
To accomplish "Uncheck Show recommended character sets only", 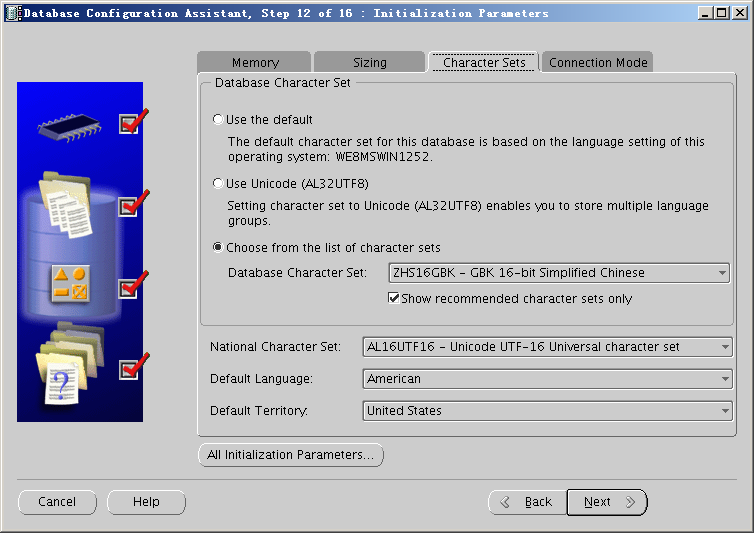I will (394, 298).
